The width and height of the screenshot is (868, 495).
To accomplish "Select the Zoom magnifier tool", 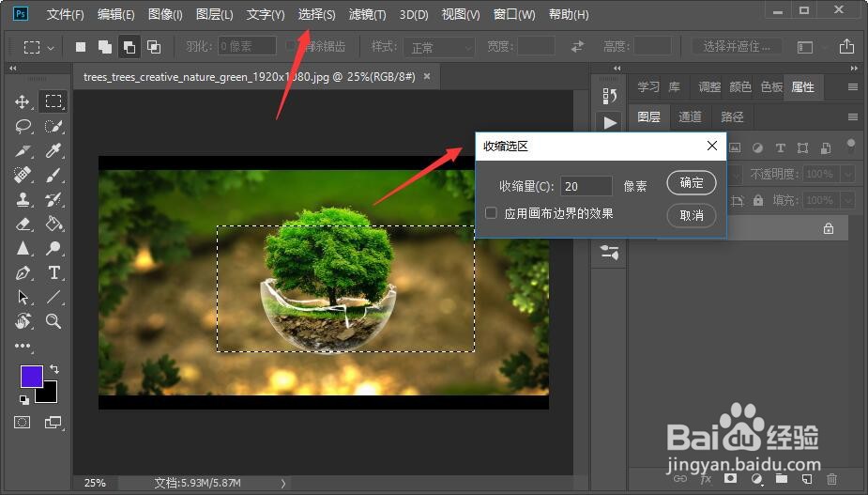I will (53, 321).
